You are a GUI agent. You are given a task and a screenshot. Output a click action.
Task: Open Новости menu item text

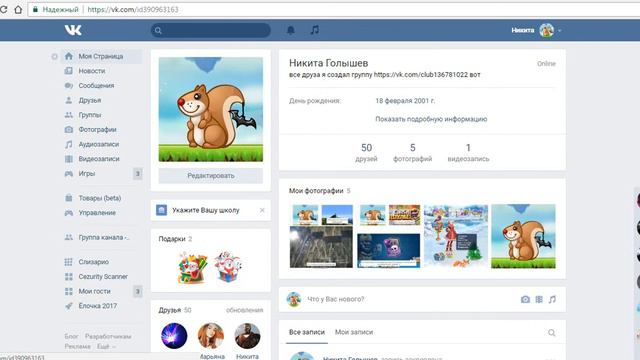click(x=92, y=71)
